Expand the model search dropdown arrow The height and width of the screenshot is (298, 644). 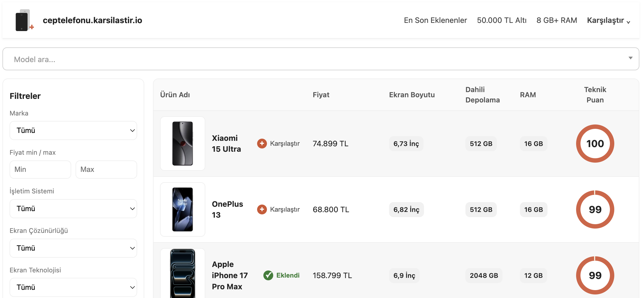coord(630,58)
